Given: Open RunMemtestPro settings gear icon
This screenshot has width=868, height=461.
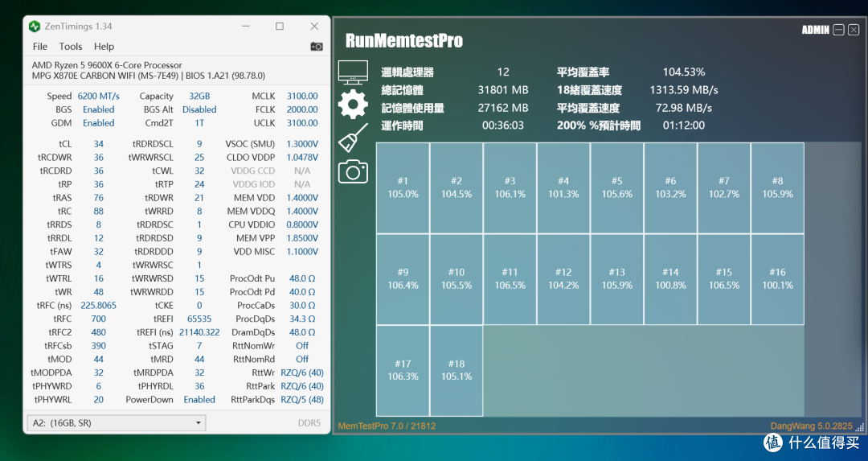Looking at the screenshot, I should [353, 104].
